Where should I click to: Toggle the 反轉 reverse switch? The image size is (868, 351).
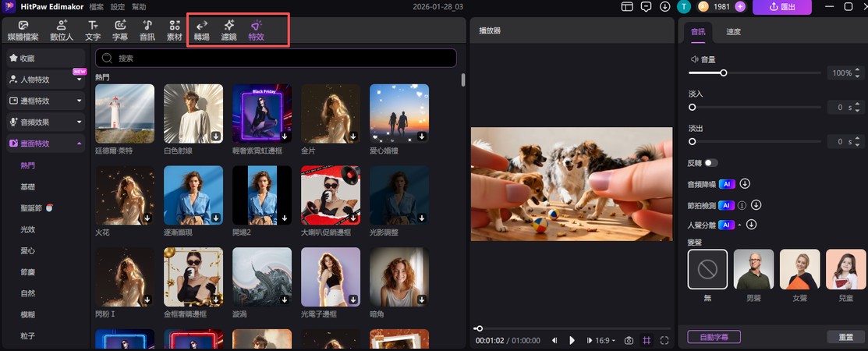coord(710,163)
